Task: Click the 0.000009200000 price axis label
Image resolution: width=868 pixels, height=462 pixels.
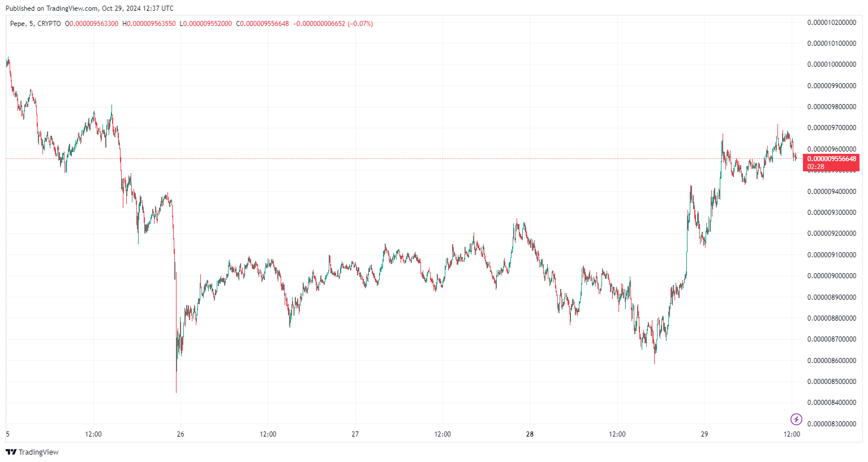Action: 831,234
